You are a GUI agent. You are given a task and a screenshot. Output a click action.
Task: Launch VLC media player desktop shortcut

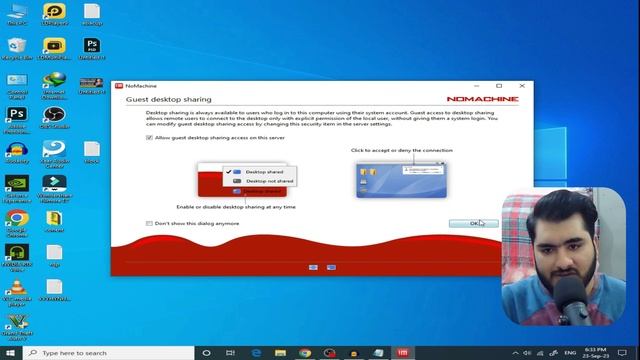(x=17, y=293)
